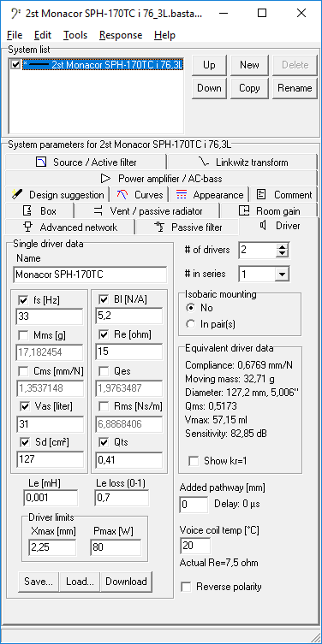Click the fs value field showing 33
Viewport: 322px width, 644px height.
(50, 316)
